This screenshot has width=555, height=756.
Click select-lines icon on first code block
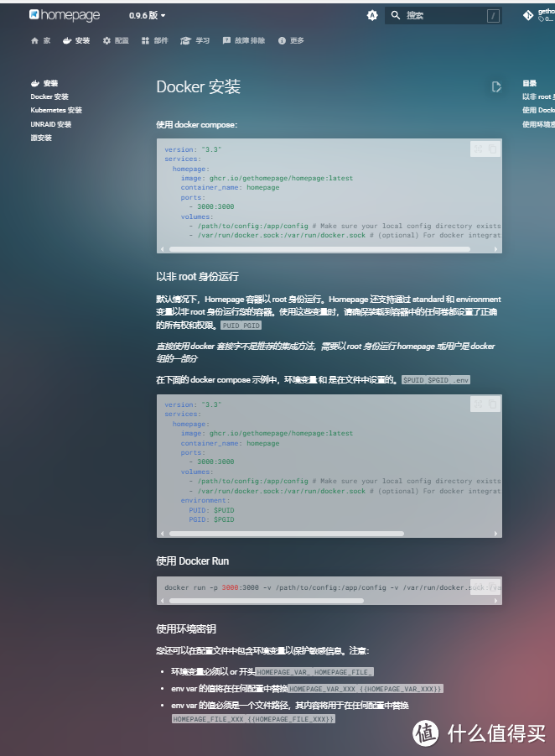478,149
